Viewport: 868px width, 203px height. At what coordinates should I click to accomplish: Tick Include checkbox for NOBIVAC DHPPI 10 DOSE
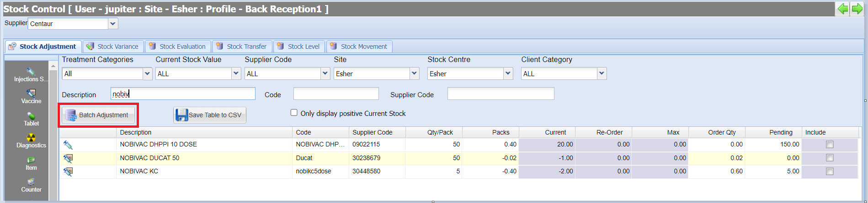click(830, 145)
